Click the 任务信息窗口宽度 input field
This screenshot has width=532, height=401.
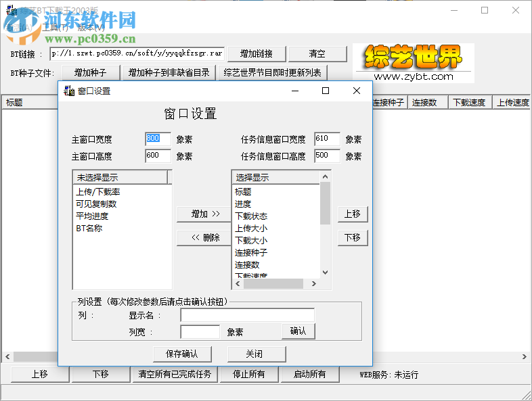pyautogui.click(x=327, y=139)
